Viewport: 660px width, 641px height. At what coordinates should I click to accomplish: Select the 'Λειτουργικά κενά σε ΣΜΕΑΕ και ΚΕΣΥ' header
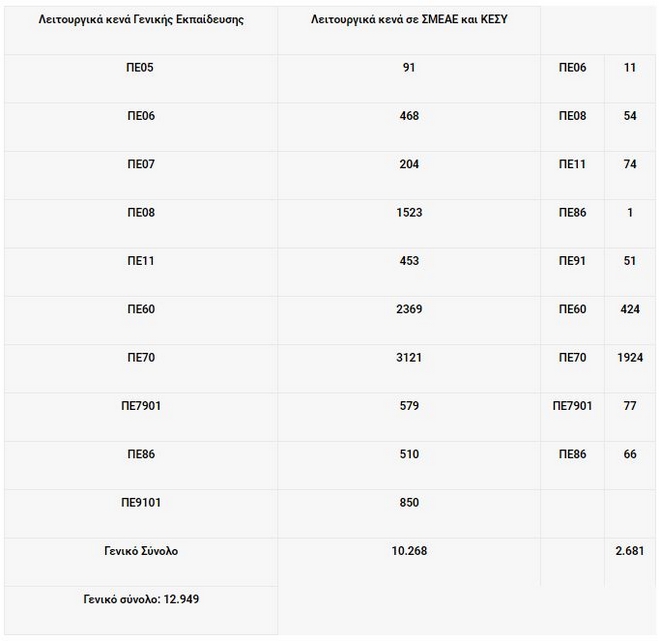409,19
